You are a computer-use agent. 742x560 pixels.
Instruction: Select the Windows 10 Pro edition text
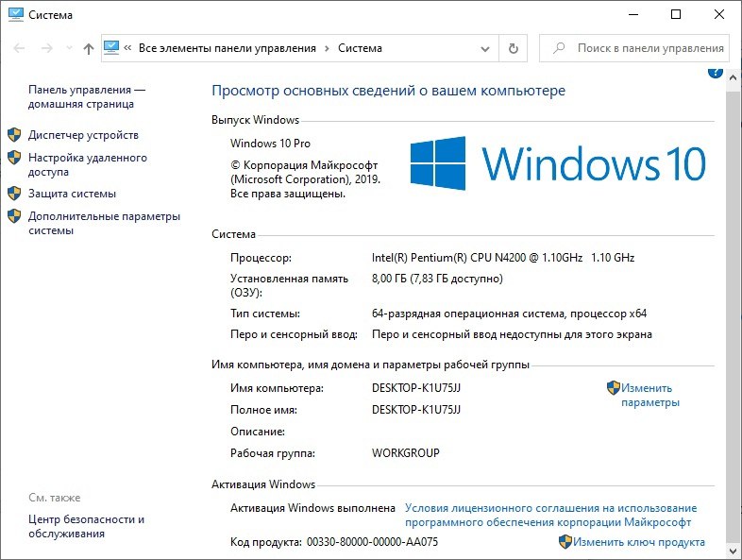pyautogui.click(x=270, y=144)
